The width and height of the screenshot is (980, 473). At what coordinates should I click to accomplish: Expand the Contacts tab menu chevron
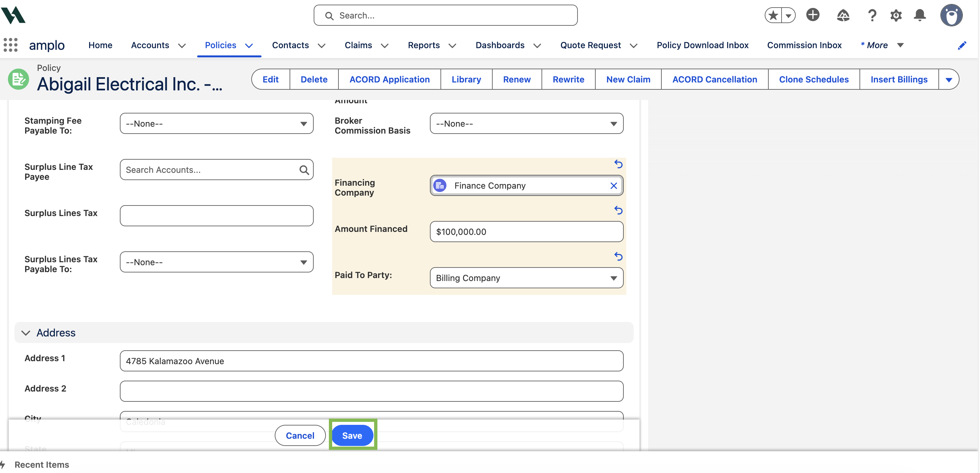tap(322, 45)
